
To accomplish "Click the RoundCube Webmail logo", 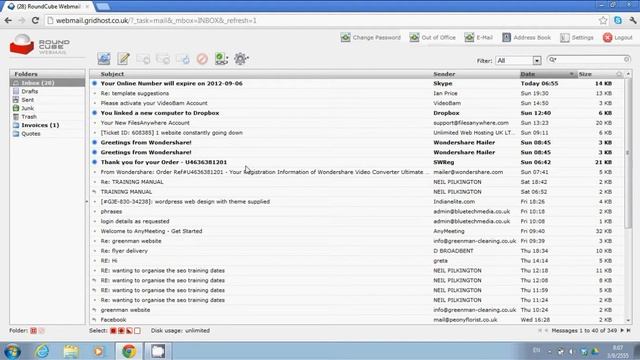I will pos(40,45).
